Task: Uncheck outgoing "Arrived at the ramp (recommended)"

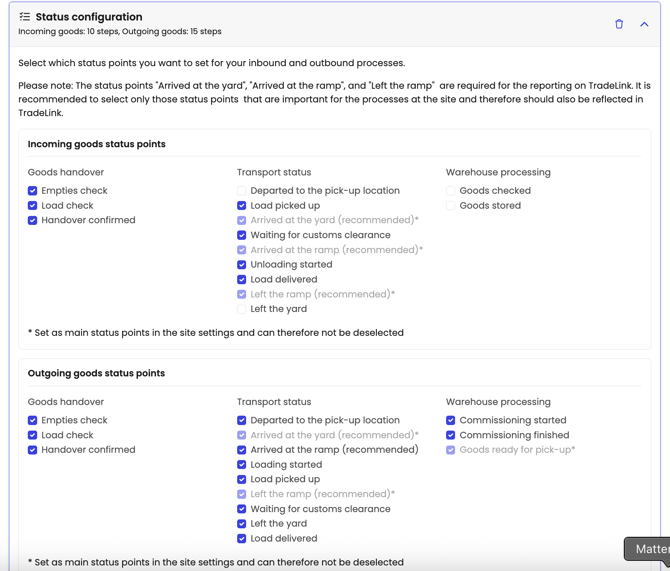Action: click(x=242, y=450)
